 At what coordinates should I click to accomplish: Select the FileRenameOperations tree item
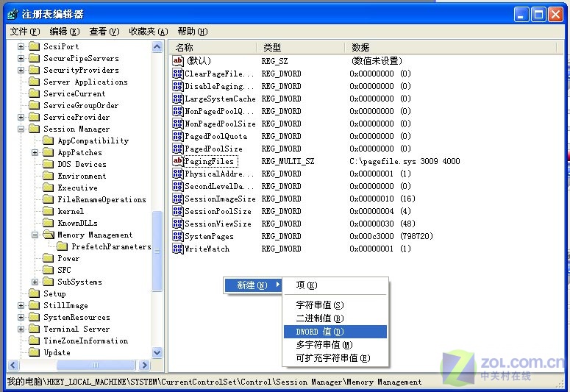pyautogui.click(x=101, y=199)
